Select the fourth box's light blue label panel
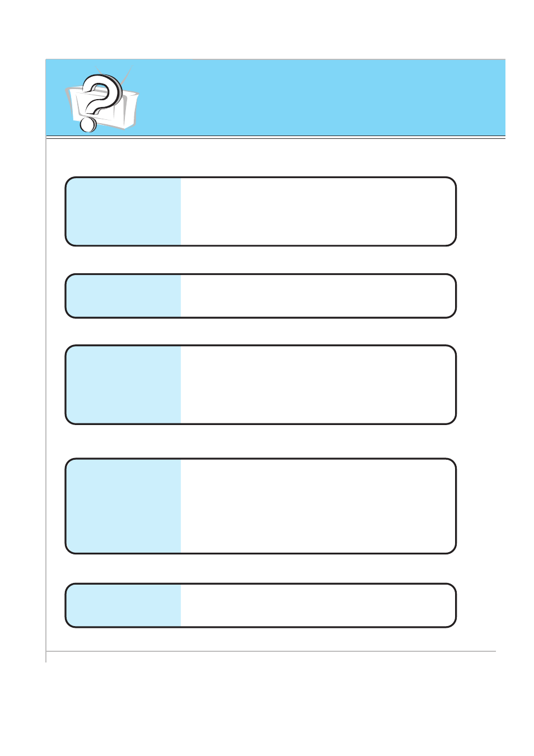Screen dimensions: 534x756 point(124,506)
